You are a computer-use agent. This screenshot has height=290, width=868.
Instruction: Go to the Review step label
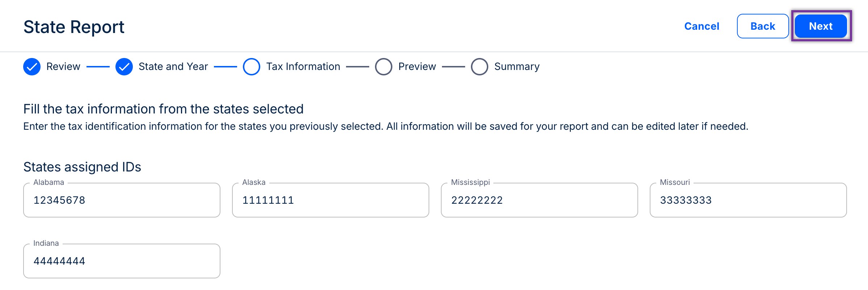[63, 67]
